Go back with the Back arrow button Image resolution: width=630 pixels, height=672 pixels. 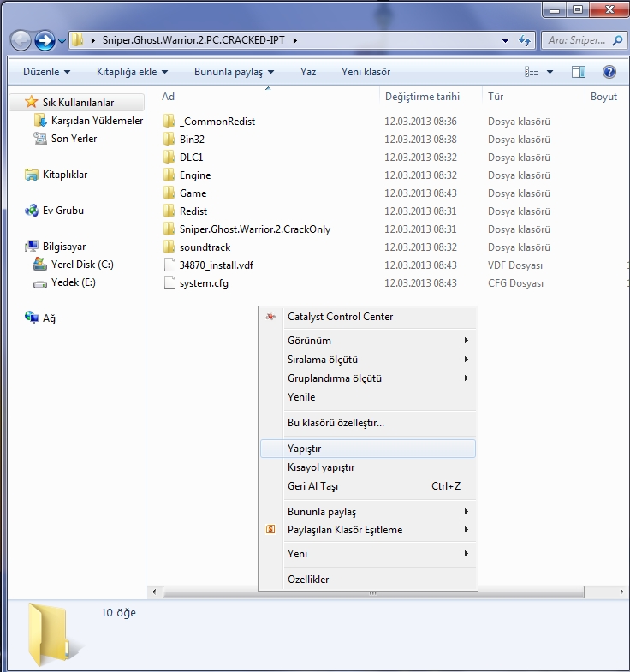[21, 41]
